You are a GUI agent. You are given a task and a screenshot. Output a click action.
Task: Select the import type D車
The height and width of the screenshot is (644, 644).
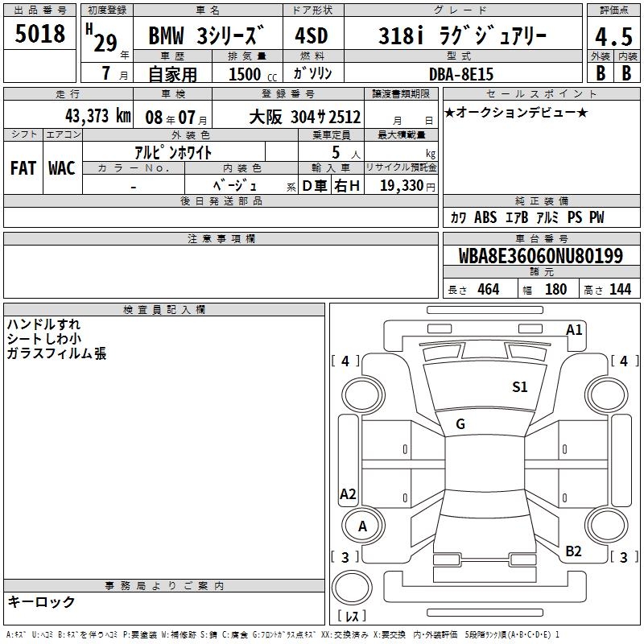coord(315,186)
